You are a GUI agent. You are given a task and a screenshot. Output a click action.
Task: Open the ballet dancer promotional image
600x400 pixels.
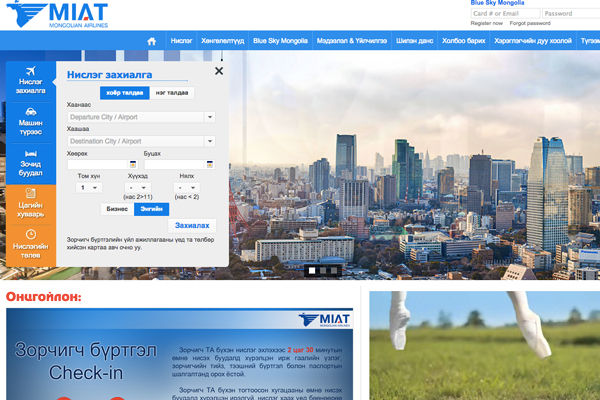click(x=484, y=346)
